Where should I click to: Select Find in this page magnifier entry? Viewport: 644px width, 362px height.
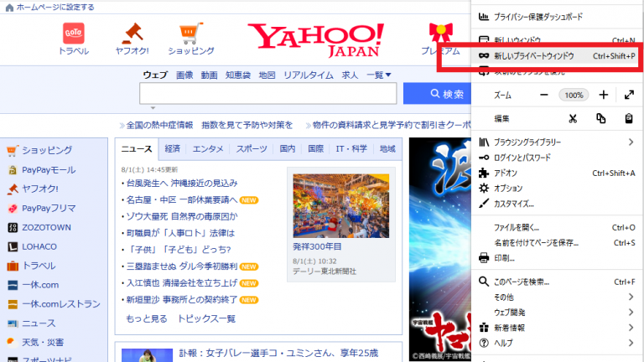tap(557, 282)
